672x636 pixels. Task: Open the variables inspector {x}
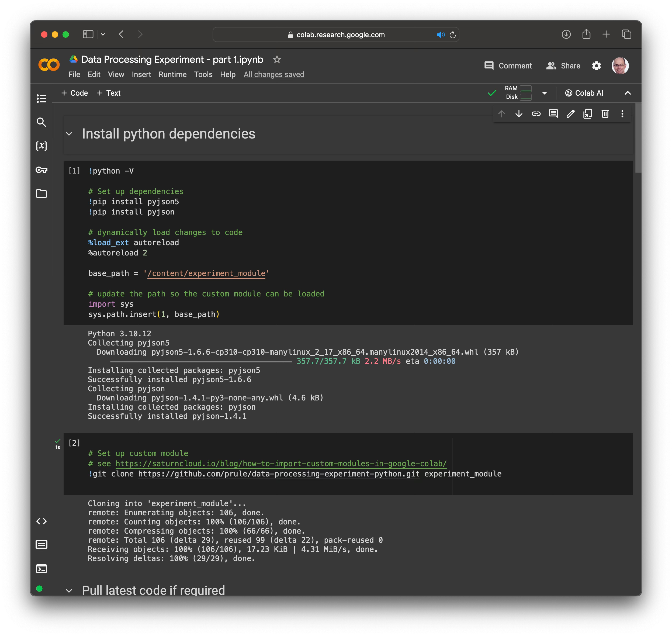click(x=41, y=146)
